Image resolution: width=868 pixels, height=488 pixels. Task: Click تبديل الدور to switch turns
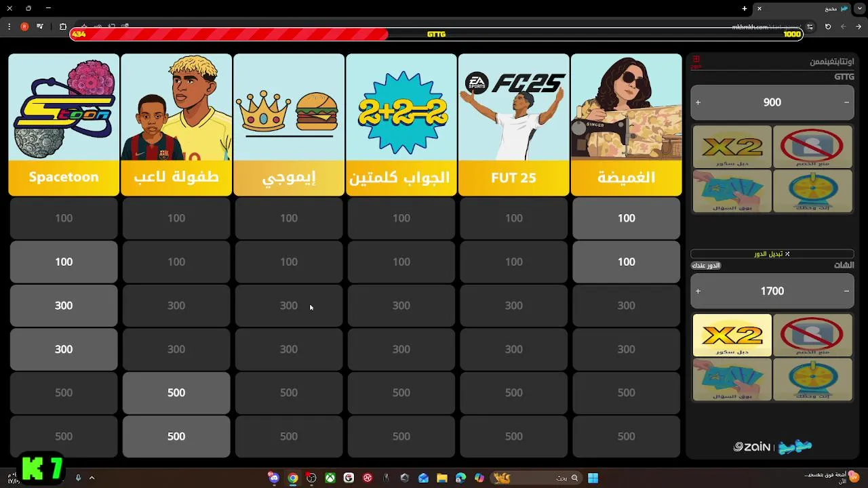pos(772,253)
